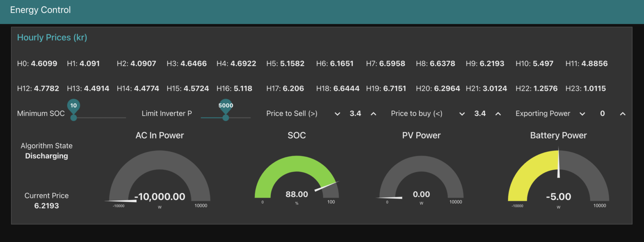The image size is (644, 242).
Task: Increase the Price to buy value
Action: point(498,113)
